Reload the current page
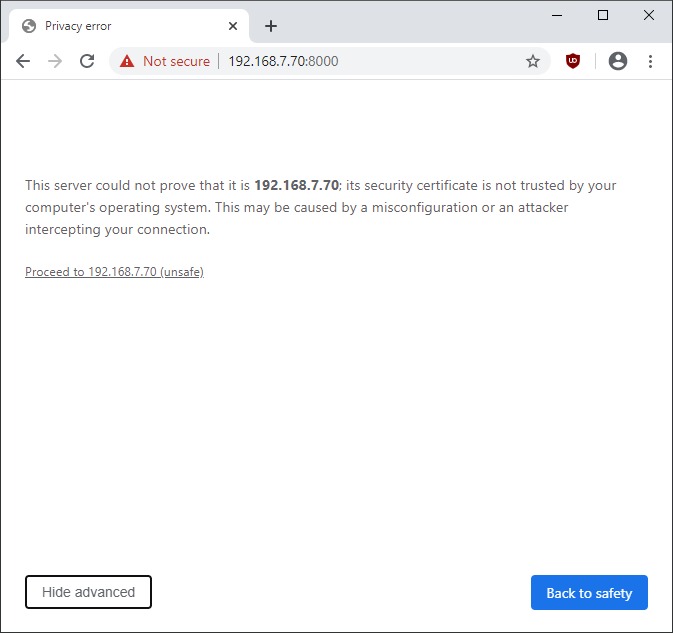This screenshot has height=633, width=673. click(x=87, y=61)
